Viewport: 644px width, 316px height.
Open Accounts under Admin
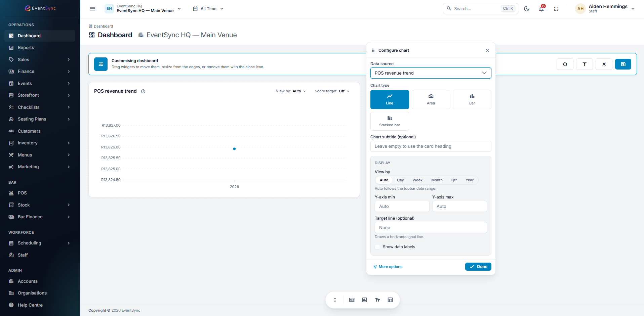(40, 281)
